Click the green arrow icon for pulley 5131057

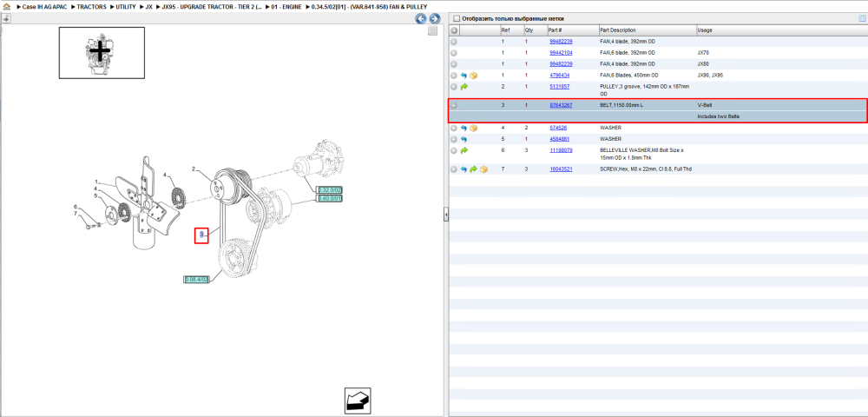(464, 87)
